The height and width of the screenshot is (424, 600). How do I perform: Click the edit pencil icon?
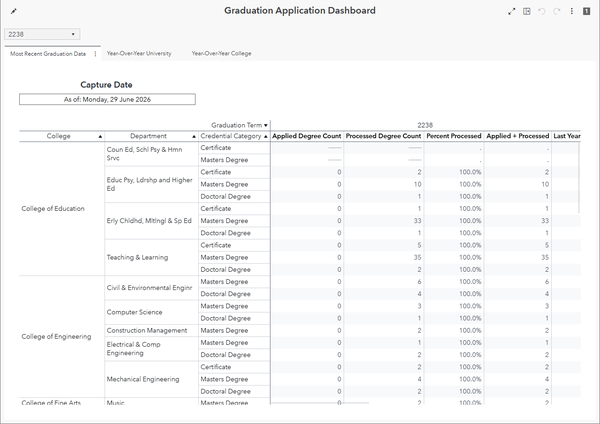tap(13, 11)
